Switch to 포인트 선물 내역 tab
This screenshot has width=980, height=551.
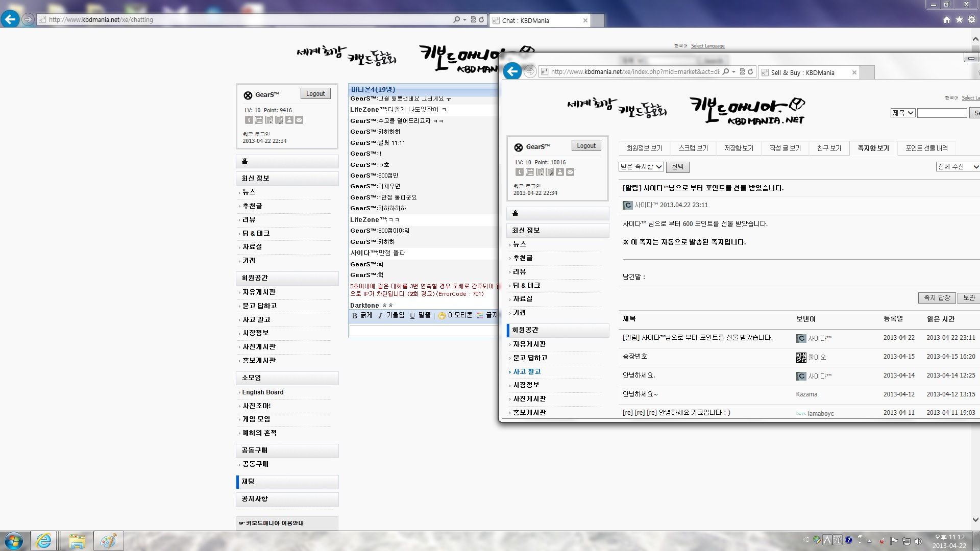tap(926, 148)
